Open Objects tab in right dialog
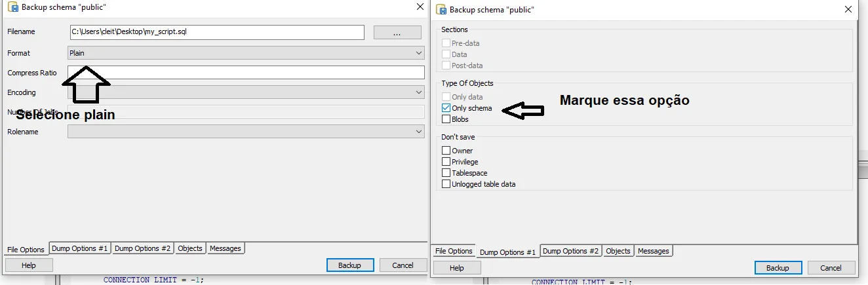 pos(618,251)
